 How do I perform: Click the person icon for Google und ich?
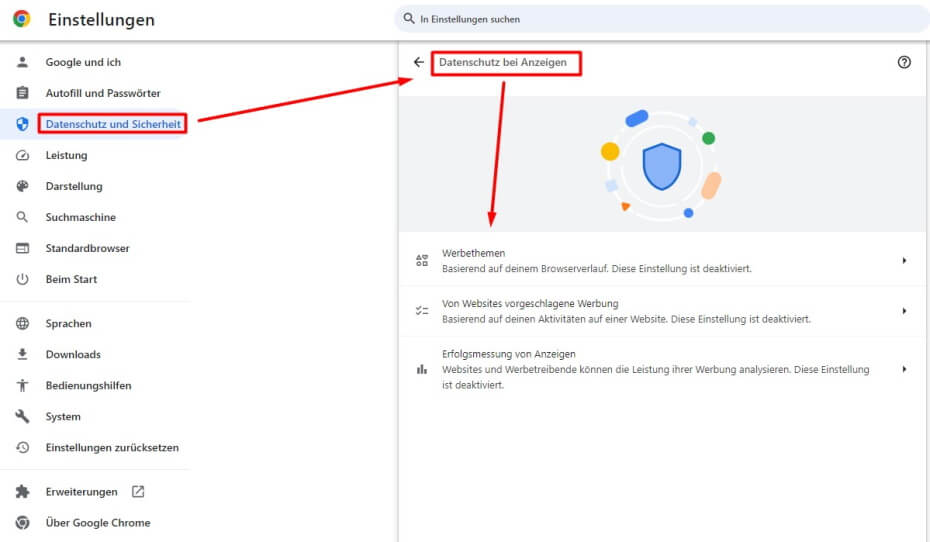[x=22, y=62]
